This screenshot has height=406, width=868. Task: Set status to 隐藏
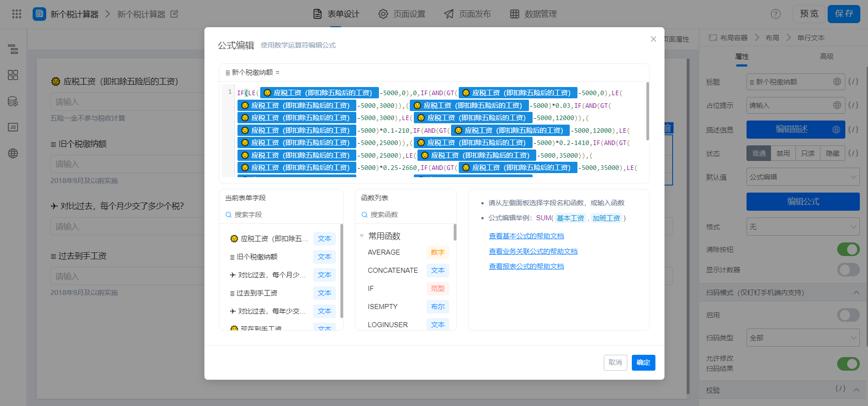832,153
